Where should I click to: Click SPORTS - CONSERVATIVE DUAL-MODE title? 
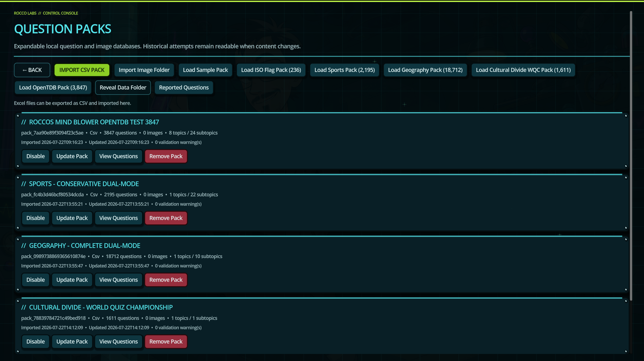(x=84, y=184)
